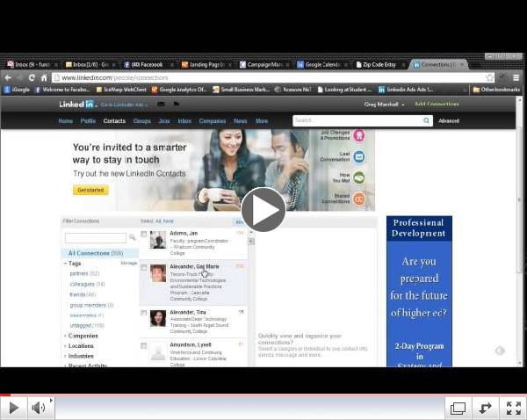Expand the Companies filter section
527x420 pixels.
pos(81,336)
